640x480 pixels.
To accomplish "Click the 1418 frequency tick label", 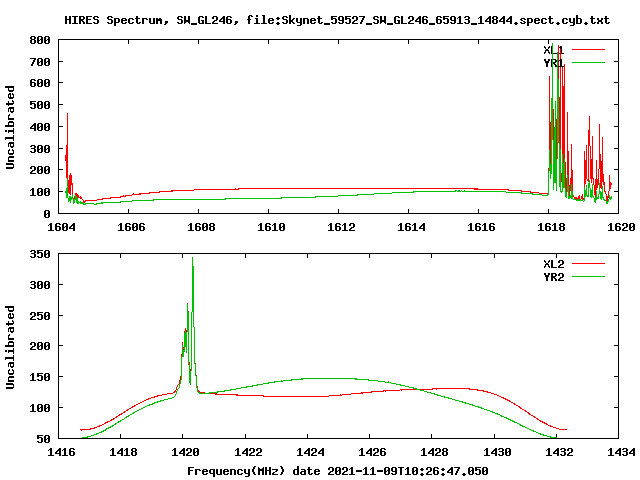I will click(x=123, y=452).
